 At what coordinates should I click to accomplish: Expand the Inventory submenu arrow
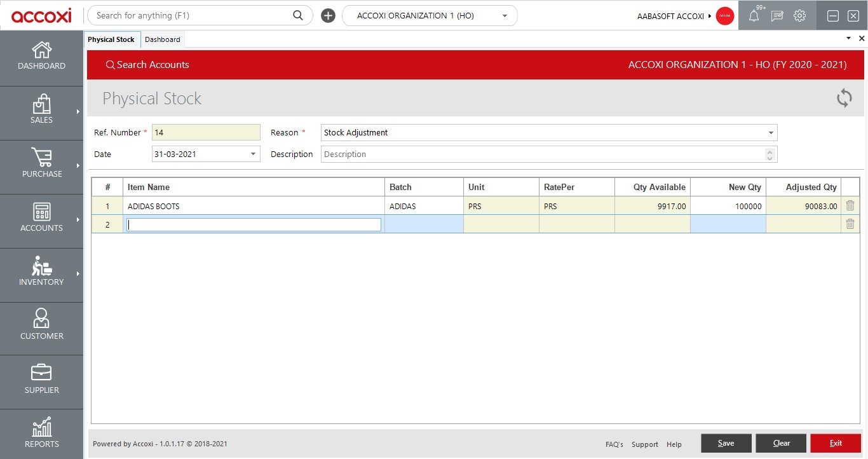coord(78,274)
